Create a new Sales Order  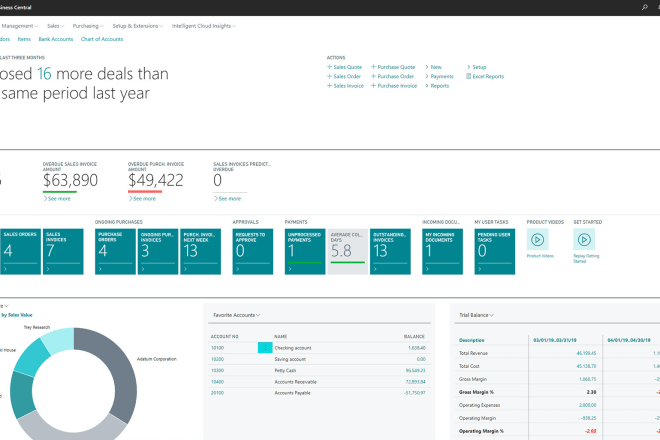344,77
